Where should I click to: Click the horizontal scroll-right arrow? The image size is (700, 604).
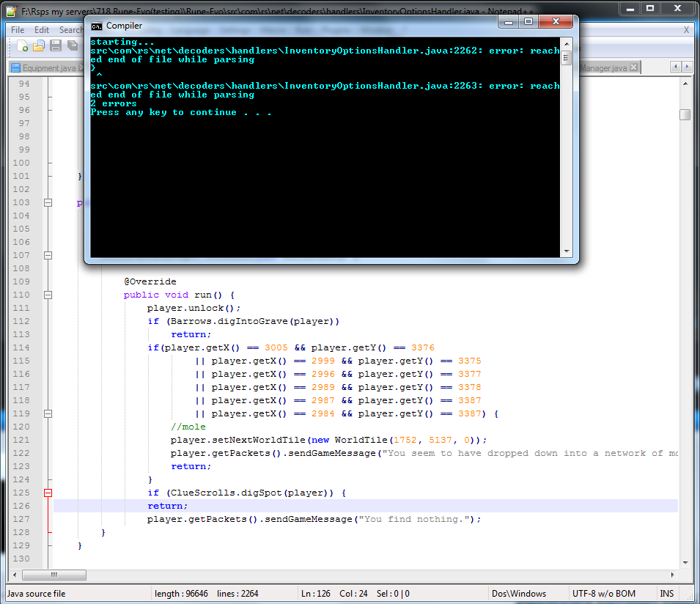(672, 575)
